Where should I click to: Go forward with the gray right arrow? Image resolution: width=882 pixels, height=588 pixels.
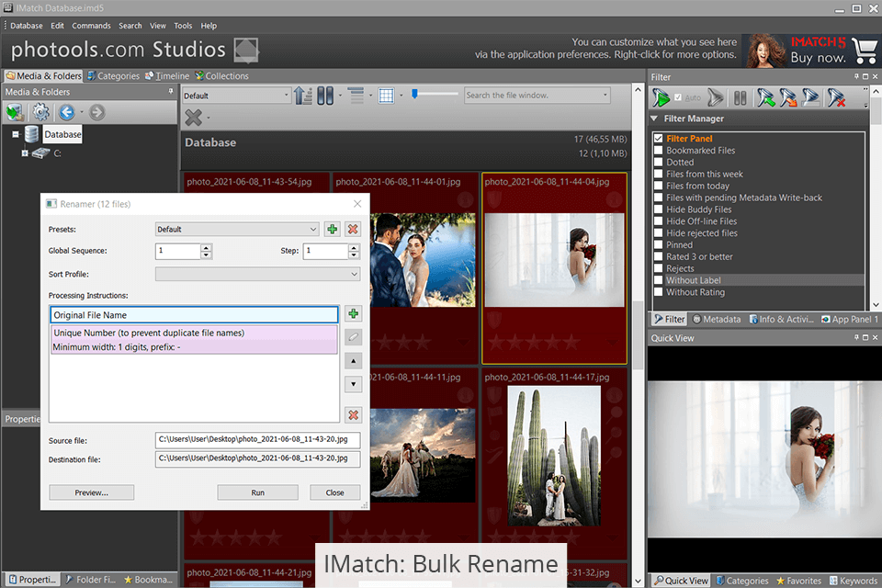pyautogui.click(x=96, y=112)
